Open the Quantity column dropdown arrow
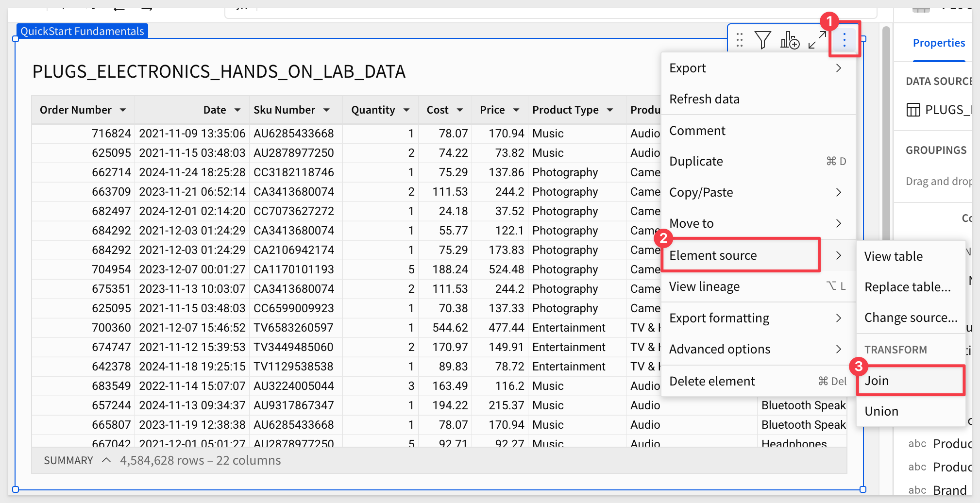This screenshot has width=980, height=503. coord(406,110)
